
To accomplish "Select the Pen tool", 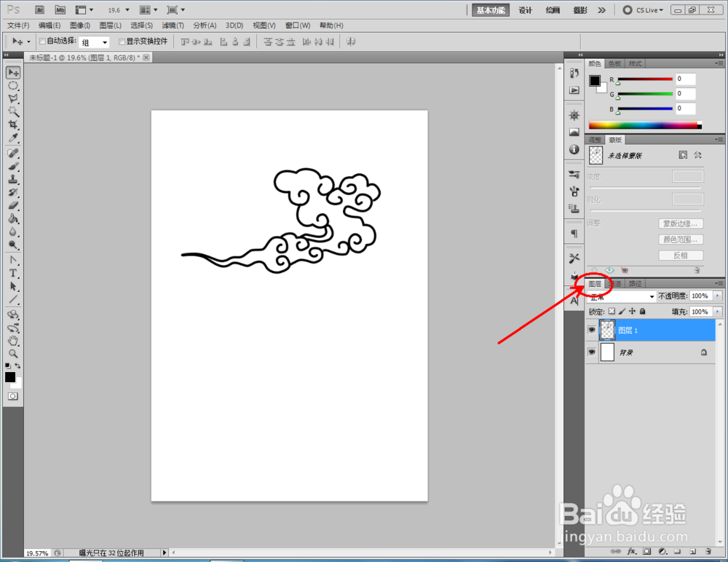I will [13, 260].
